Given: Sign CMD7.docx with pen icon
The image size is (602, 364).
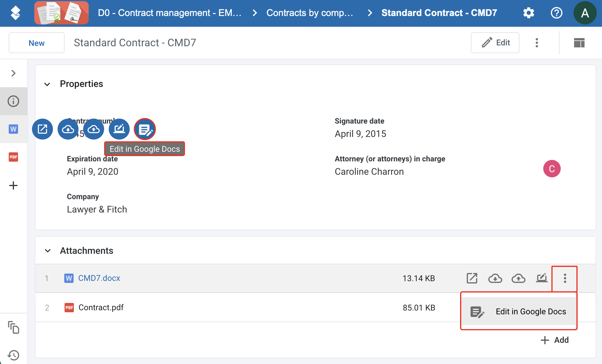Looking at the screenshot, I should coord(542,278).
